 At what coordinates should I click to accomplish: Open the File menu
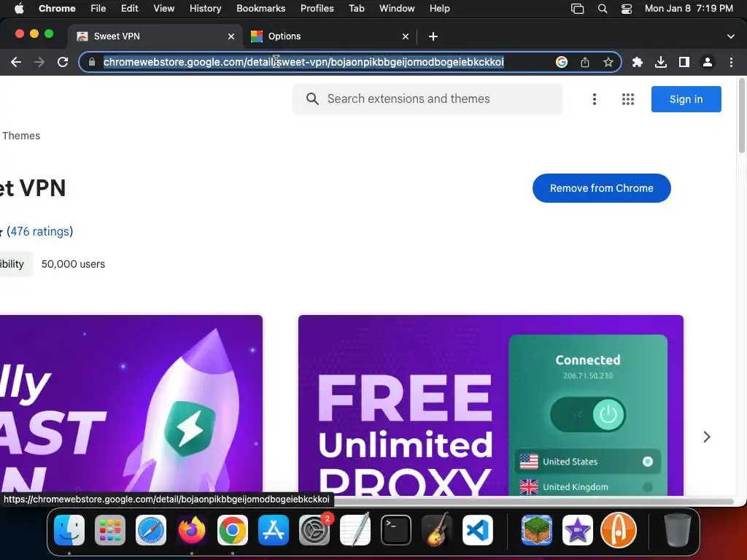[98, 9]
